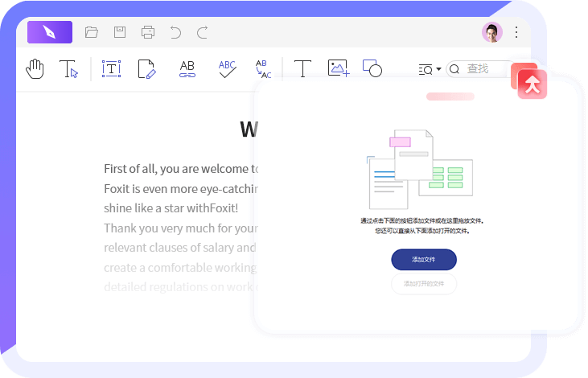588x378 pixels.
Task: Select the Add Text T tool
Action: (302, 69)
